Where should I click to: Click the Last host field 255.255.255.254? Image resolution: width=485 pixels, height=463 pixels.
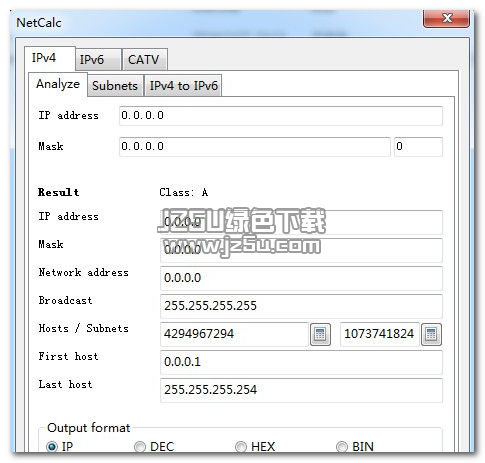coord(301,390)
